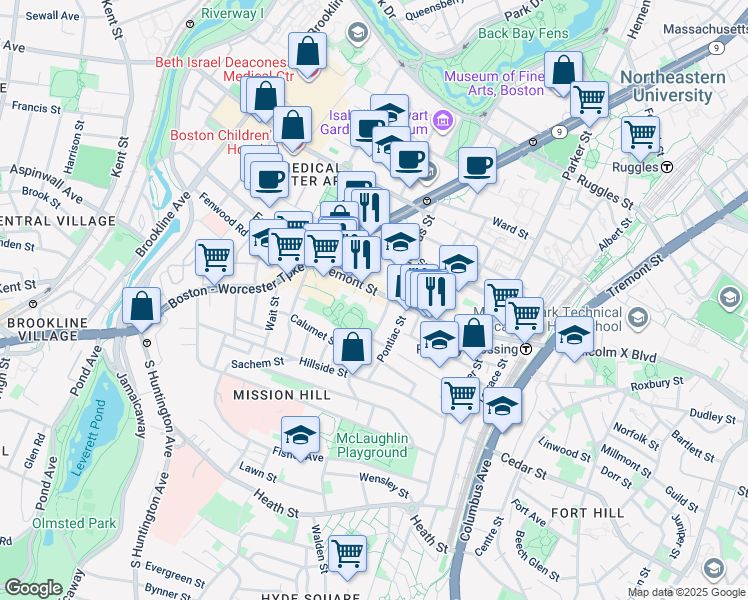Click the Back Bay Fens label
The width and height of the screenshot is (748, 600).
click(523, 33)
